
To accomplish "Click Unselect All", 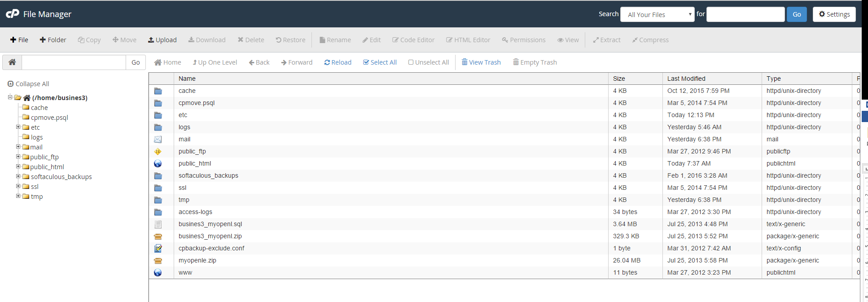I will click(x=429, y=62).
